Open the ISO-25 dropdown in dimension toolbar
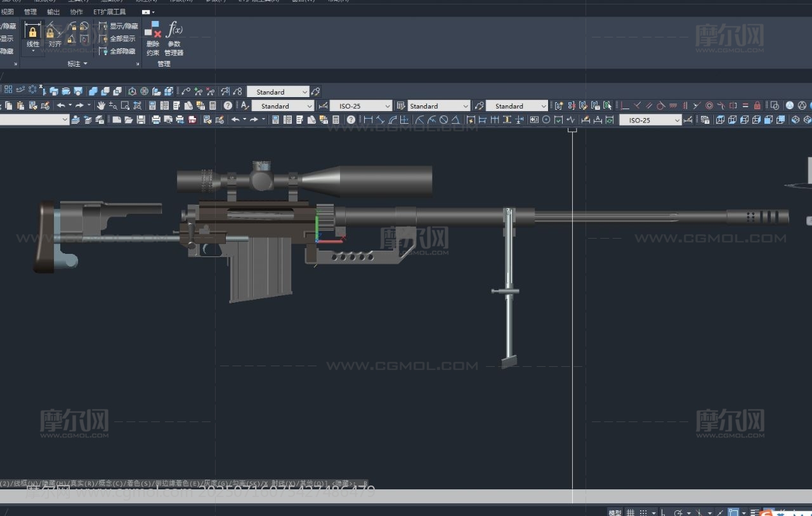This screenshot has width=812, height=516. (x=650, y=120)
